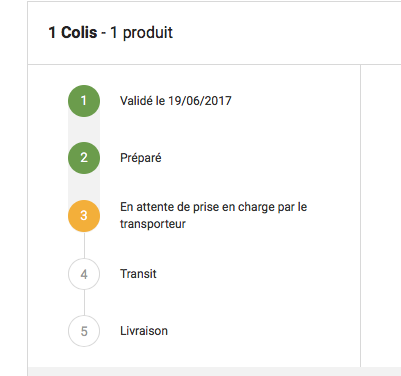This screenshot has height=376, width=401.
Task: Select the 'Transit' step label
Action: coord(138,274)
